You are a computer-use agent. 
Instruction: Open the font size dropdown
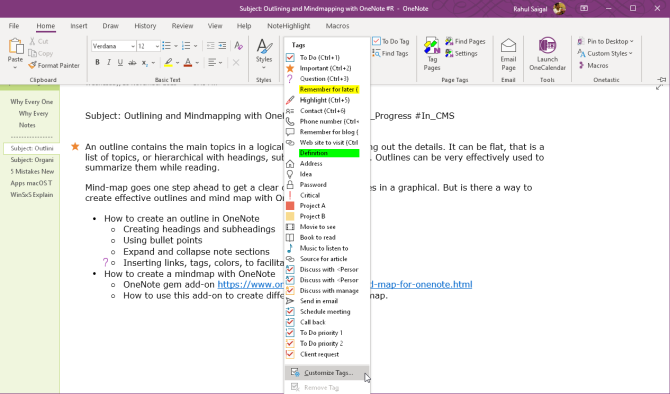point(157,46)
